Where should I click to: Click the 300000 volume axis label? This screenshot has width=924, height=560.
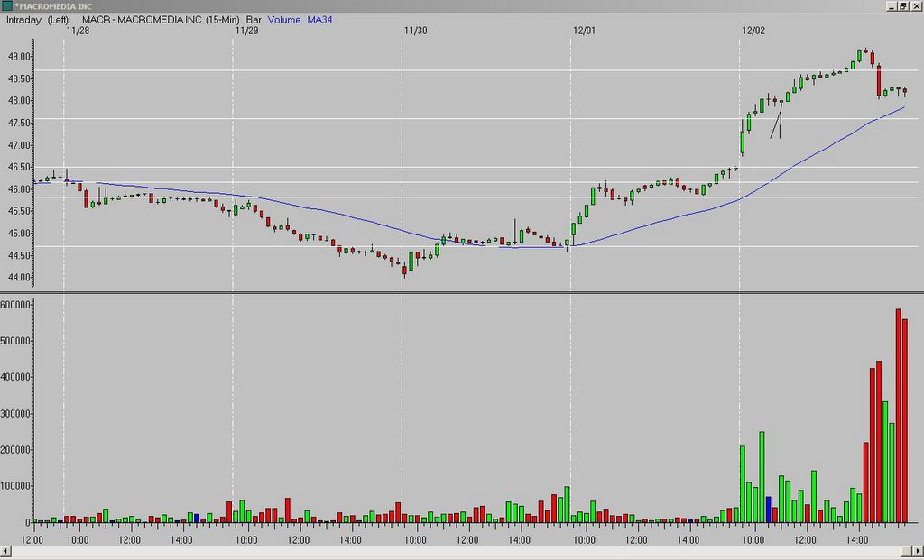[15, 413]
